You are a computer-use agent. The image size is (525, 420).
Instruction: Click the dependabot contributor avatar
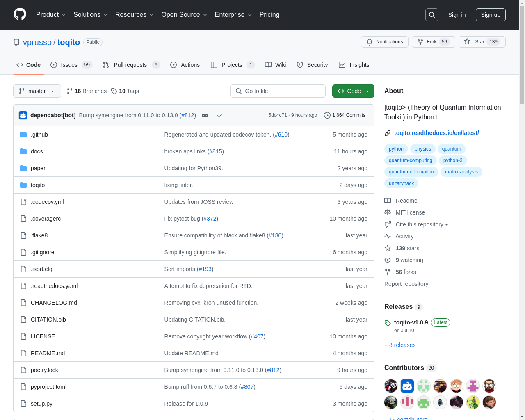pyautogui.click(x=407, y=386)
